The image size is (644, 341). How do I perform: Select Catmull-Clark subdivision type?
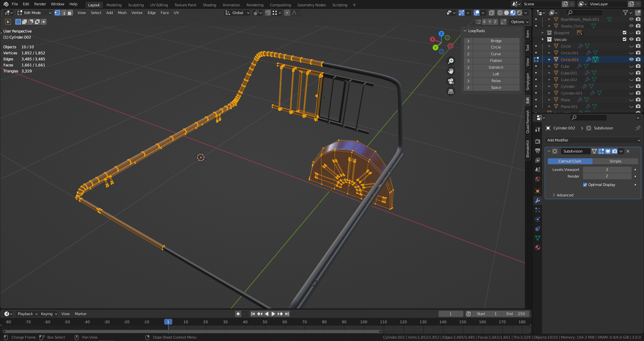[x=570, y=161]
